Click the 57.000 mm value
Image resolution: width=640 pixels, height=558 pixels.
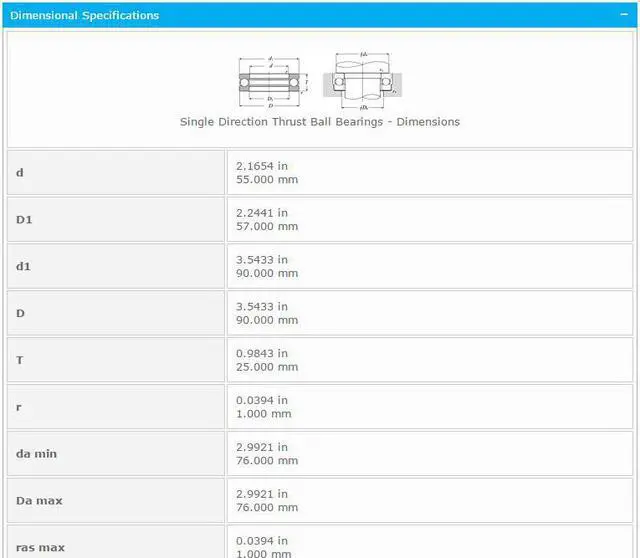[266, 227]
